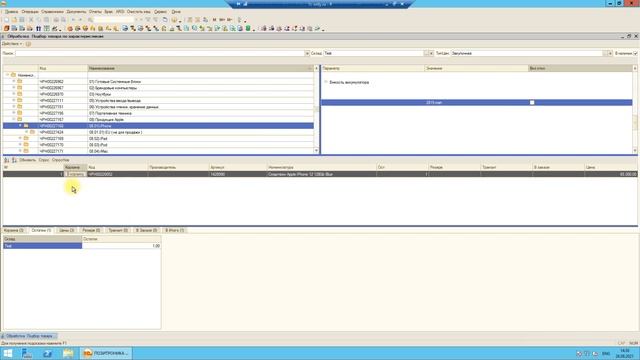
Task: Click the Цена column header
Action: (x=611, y=167)
